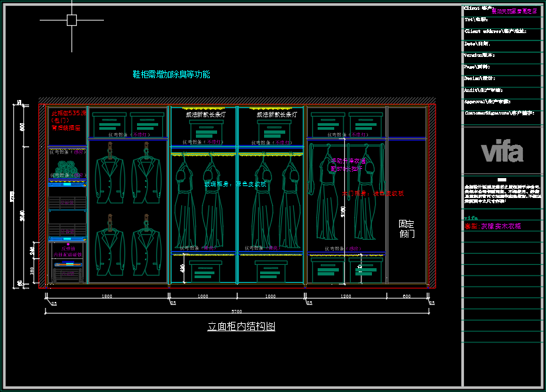546x392 pixels.
Task: Select the 固定假门 label
Action: click(x=406, y=229)
